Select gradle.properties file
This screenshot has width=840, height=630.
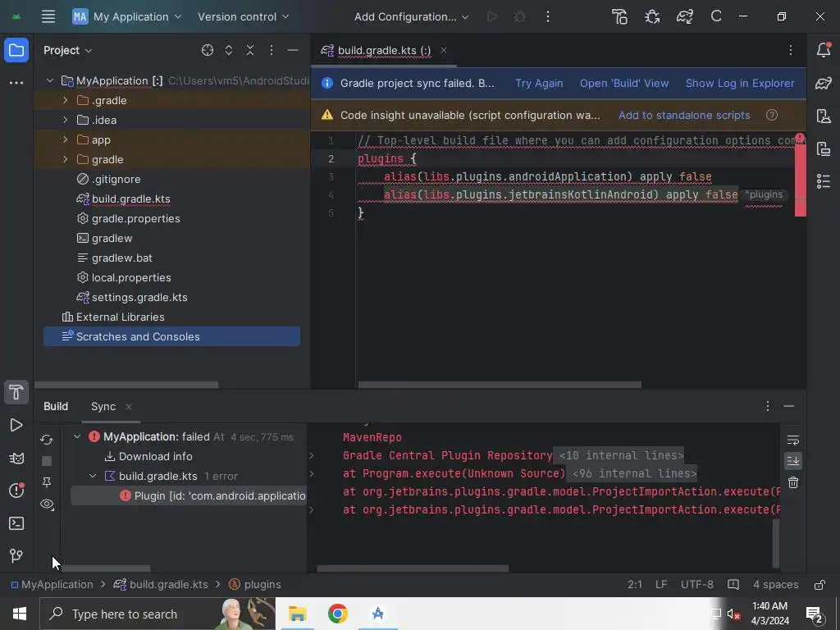[135, 218]
